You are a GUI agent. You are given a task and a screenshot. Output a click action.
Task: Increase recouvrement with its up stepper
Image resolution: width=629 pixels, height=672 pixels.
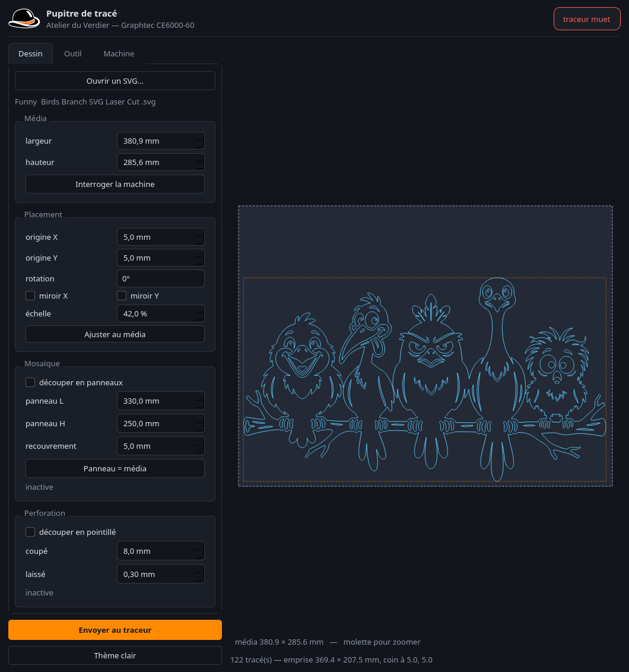point(199,442)
